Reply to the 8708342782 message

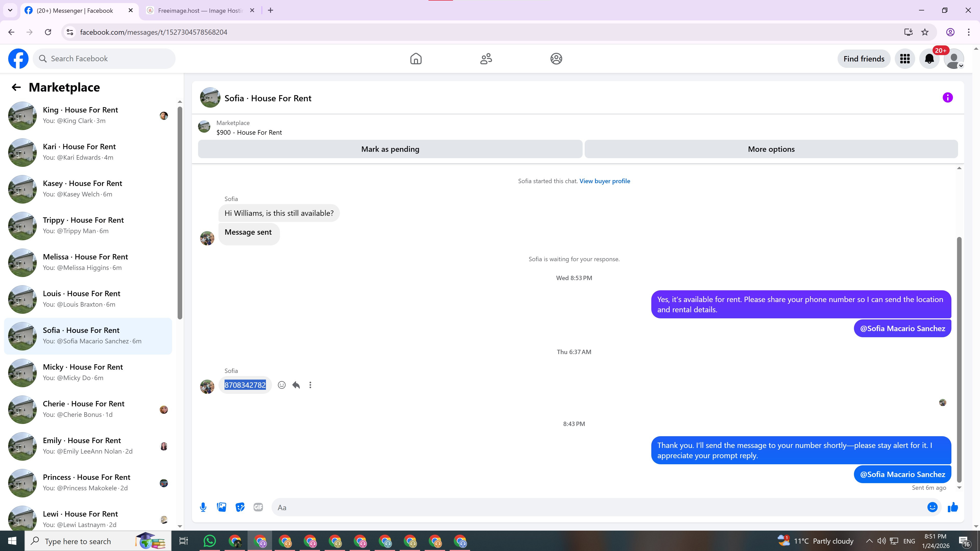pos(296,385)
